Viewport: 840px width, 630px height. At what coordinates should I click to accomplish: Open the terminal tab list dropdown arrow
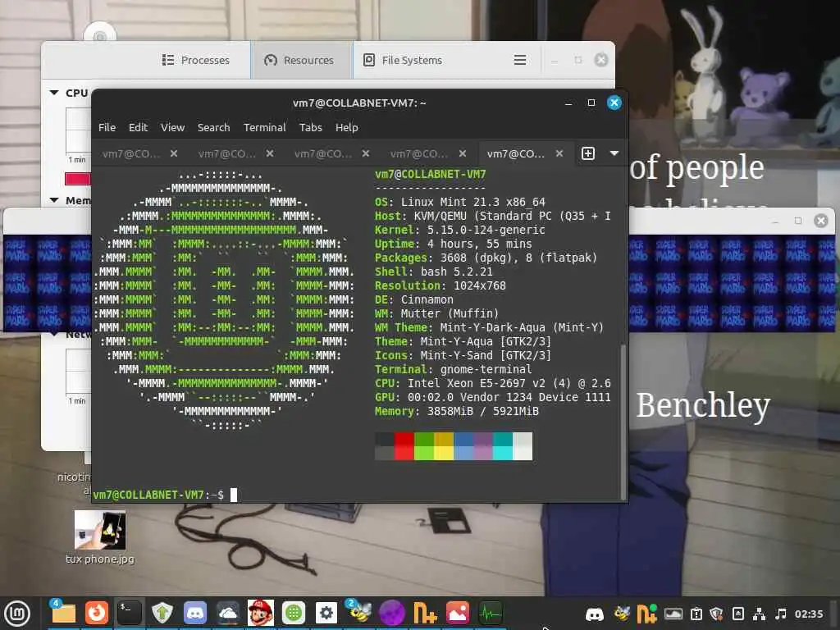614,153
